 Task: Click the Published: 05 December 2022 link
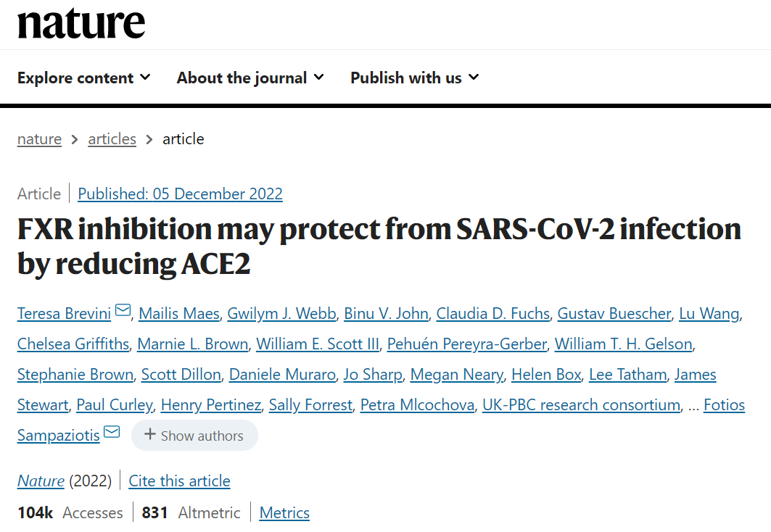(180, 194)
